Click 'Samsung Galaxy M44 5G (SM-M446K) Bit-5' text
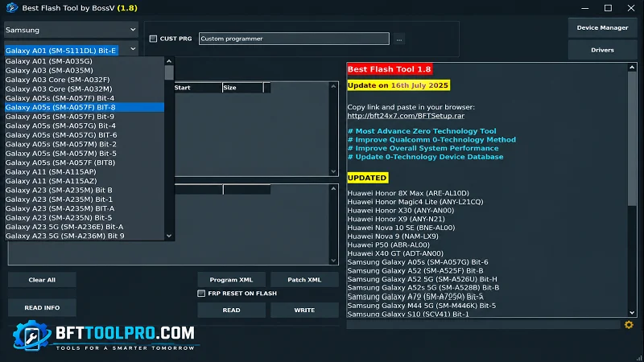 click(421, 306)
